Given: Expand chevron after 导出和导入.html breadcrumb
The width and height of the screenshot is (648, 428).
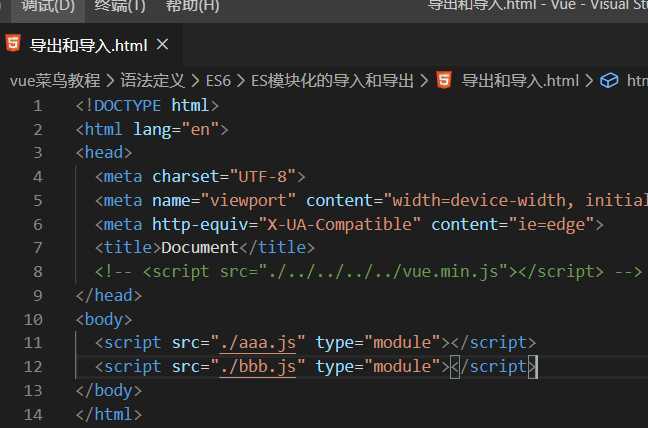Looking at the screenshot, I should (x=589, y=81).
